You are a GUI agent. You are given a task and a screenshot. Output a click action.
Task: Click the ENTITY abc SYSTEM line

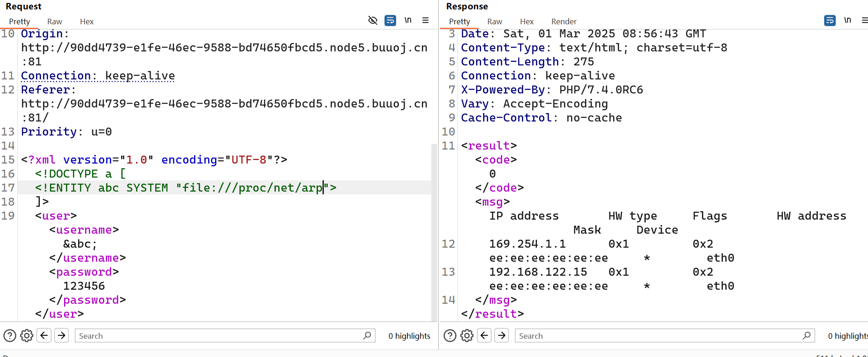186,188
